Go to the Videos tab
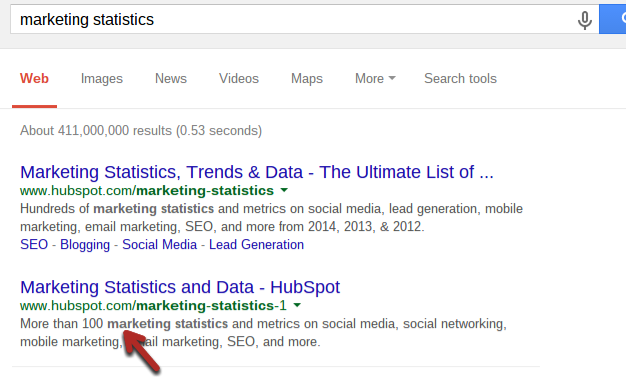 (x=239, y=79)
